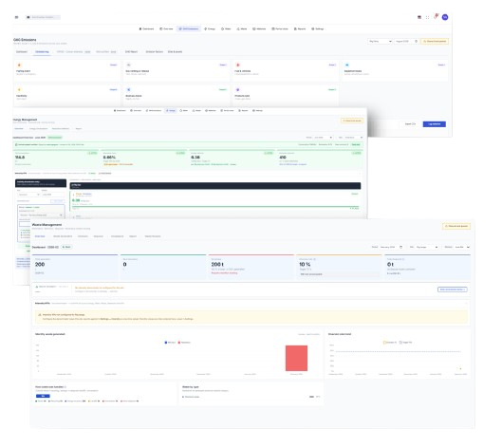Viewport: 502px width, 448px height.
Task: Click the red bar in monthly waste chart
Action: (x=296, y=358)
